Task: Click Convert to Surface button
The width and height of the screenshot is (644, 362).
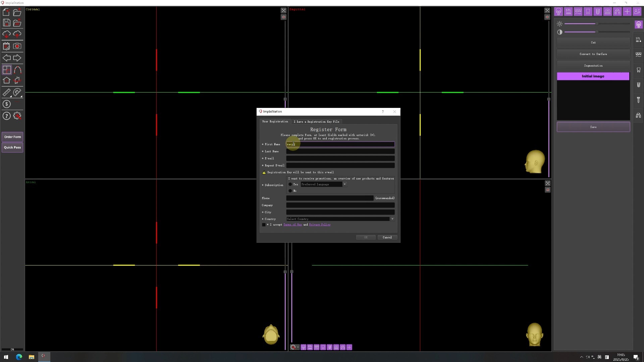Action: click(593, 54)
